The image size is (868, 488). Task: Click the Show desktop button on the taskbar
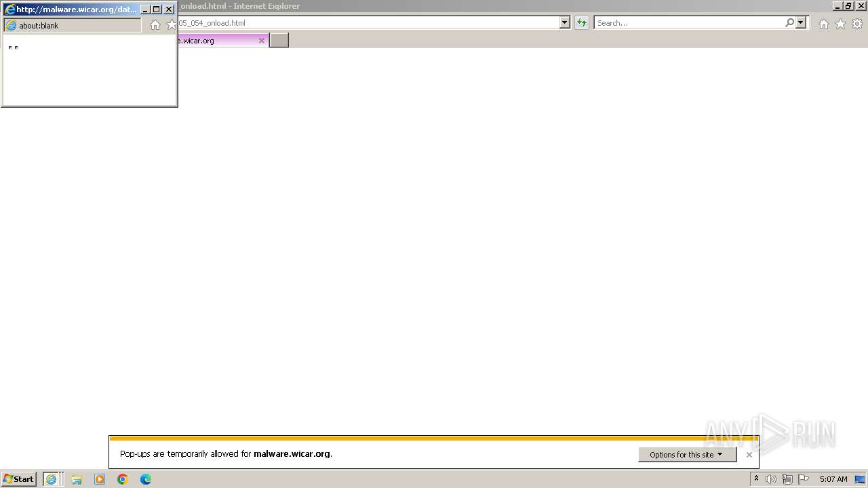point(861,479)
